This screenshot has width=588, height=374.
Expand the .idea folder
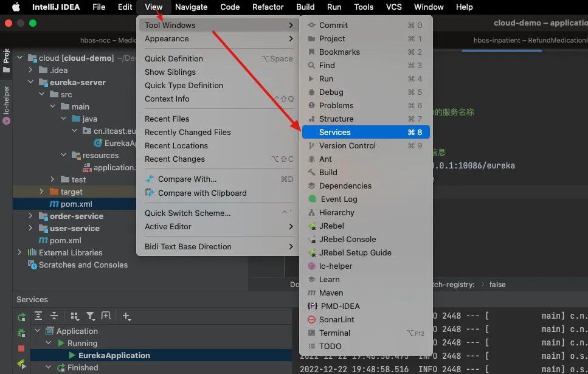click(x=31, y=70)
